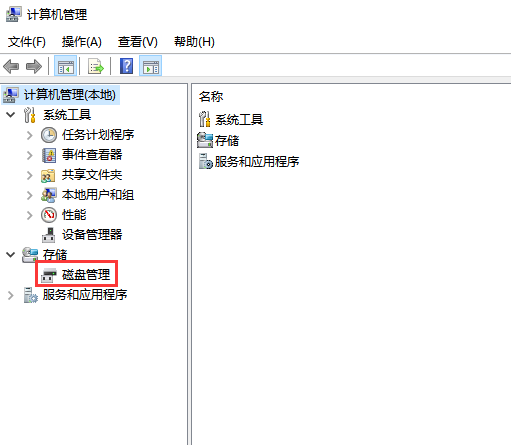Screen dimensions: 511x445
Task: Expand the 任务计划程序 node
Action: (30, 135)
